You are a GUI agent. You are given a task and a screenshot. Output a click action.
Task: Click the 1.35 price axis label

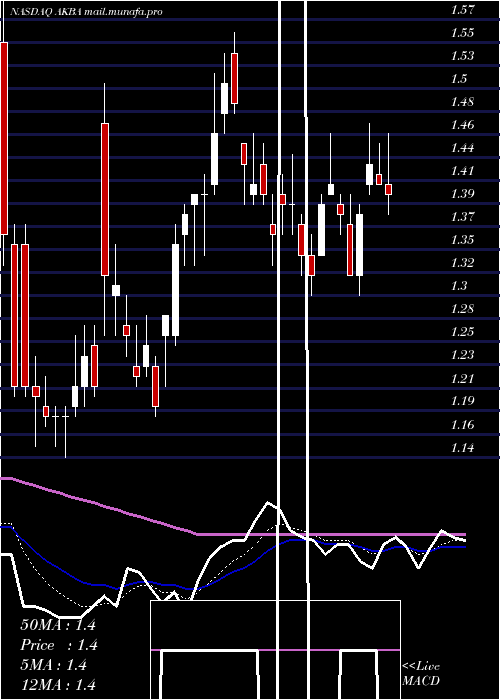coord(462,240)
